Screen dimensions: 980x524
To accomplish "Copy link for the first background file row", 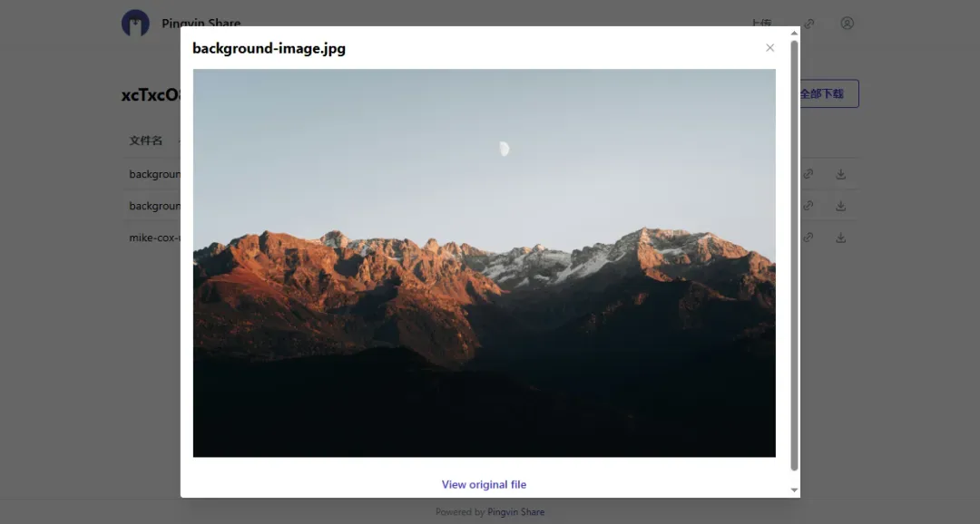I will (808, 174).
